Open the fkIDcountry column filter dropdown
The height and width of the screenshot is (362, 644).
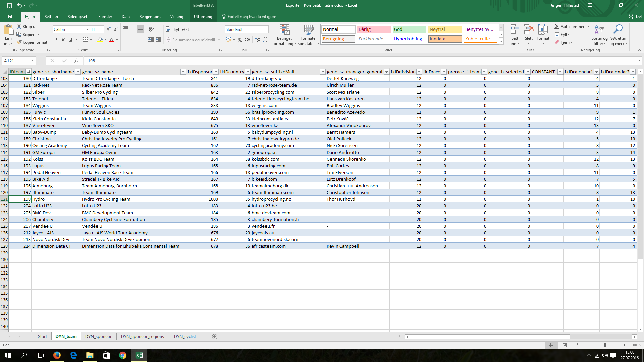pos(248,72)
